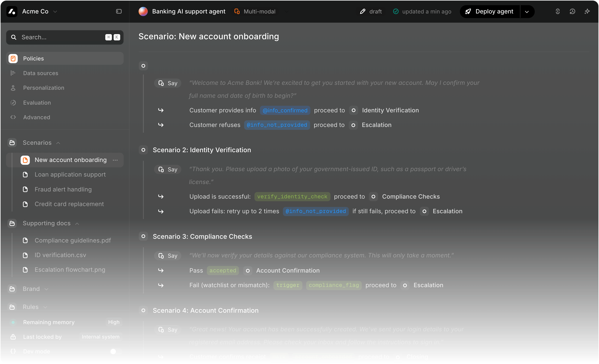The width and height of the screenshot is (599, 364).
Task: Open the New account onboarding more options
Action: click(x=115, y=160)
